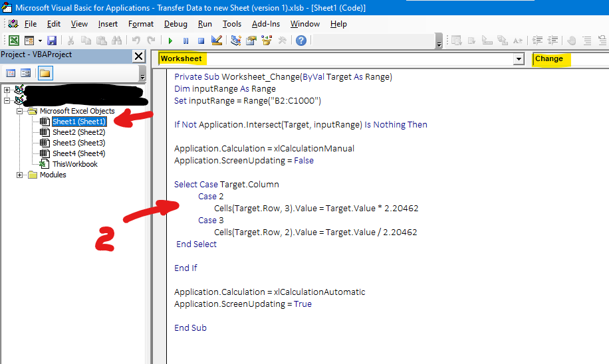The width and height of the screenshot is (609, 364).
Task: Collapse the second redacted VBA project node
Action: [x=7, y=101]
